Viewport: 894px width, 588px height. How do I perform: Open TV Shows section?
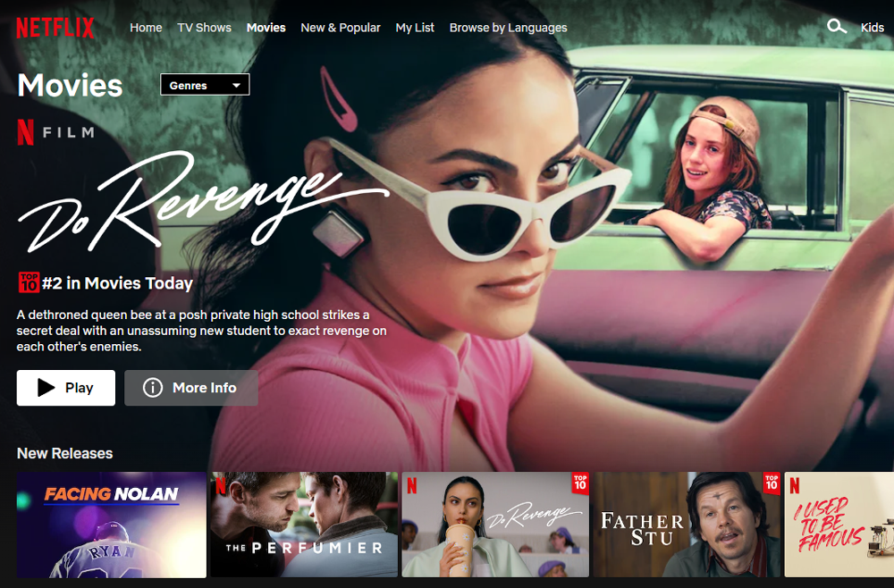(x=204, y=28)
